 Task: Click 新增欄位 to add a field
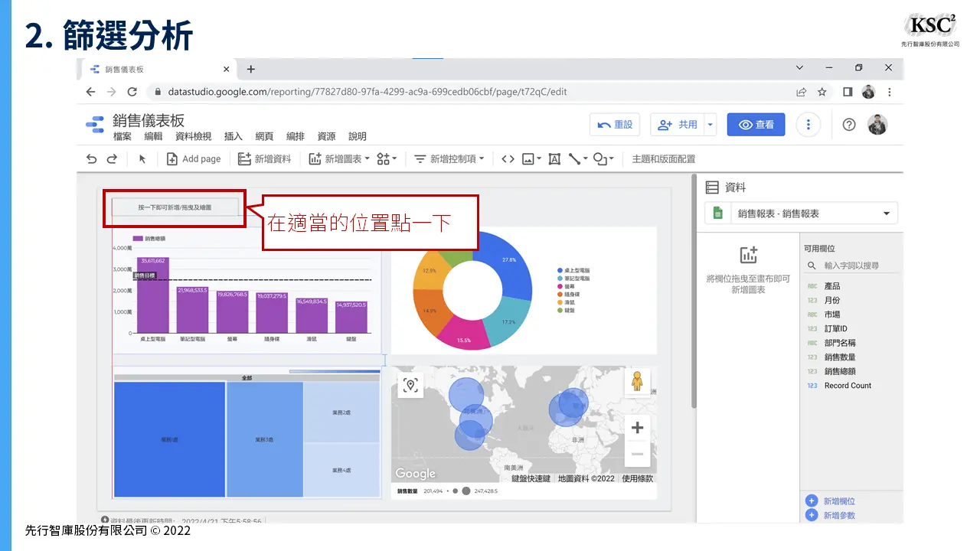click(831, 501)
